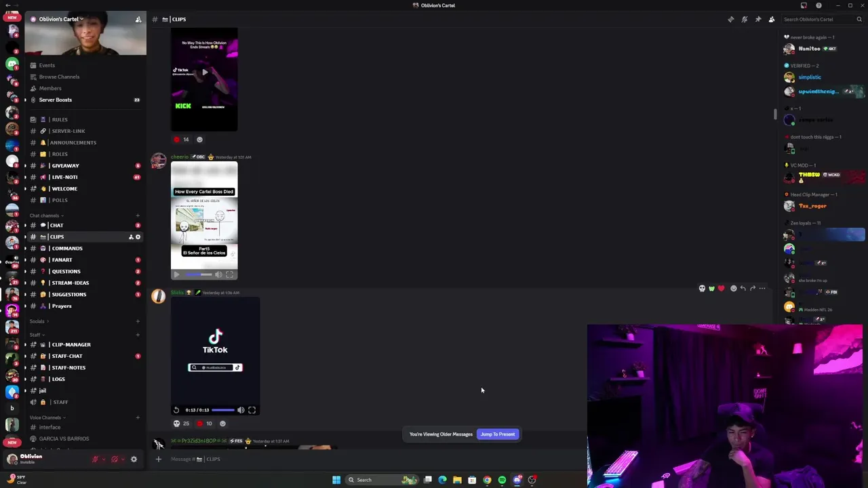Image resolution: width=868 pixels, height=488 pixels.
Task: Open the Events page
Action: tap(84, 65)
